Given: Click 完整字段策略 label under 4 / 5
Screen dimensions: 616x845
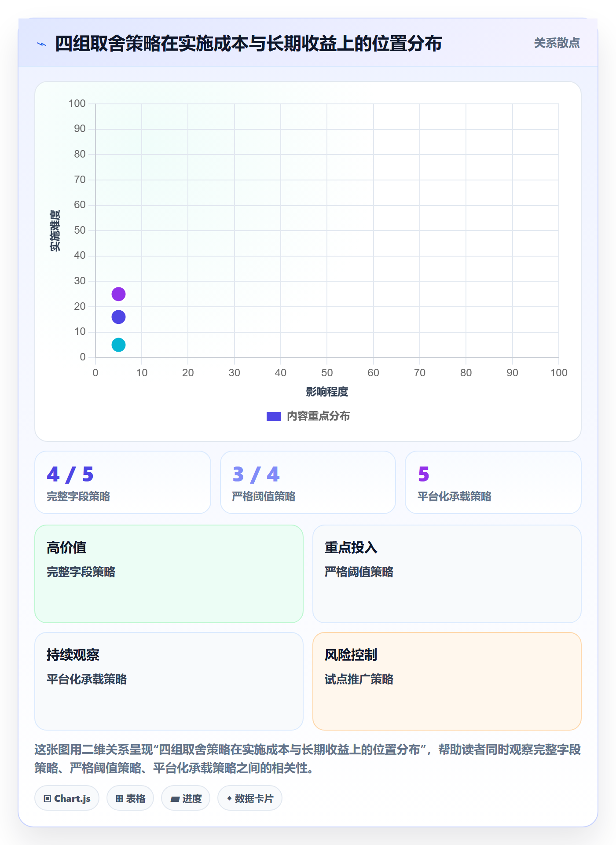Looking at the screenshot, I should click(x=78, y=496).
